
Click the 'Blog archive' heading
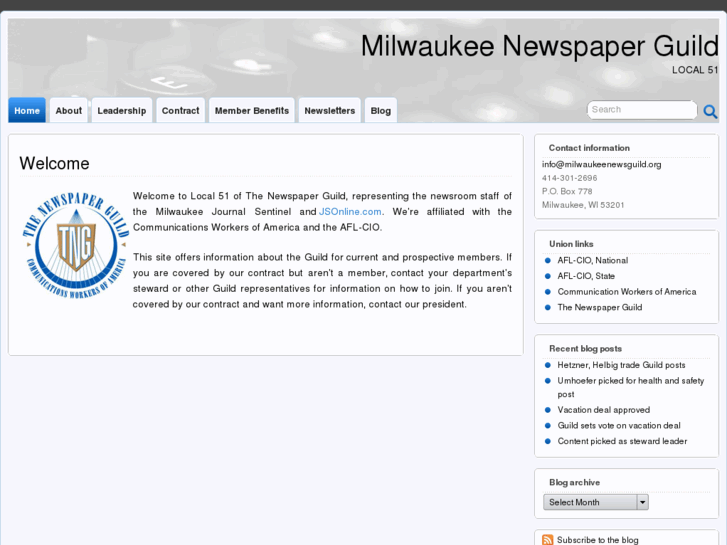(574, 482)
